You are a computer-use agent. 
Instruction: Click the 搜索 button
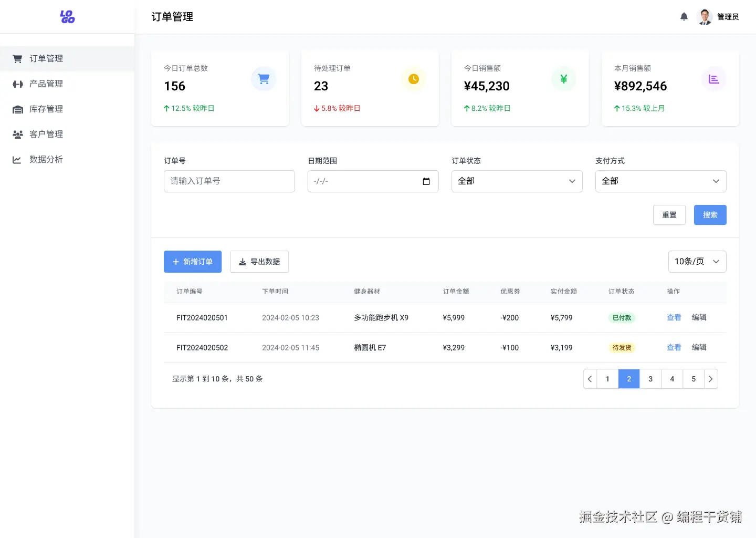click(710, 214)
